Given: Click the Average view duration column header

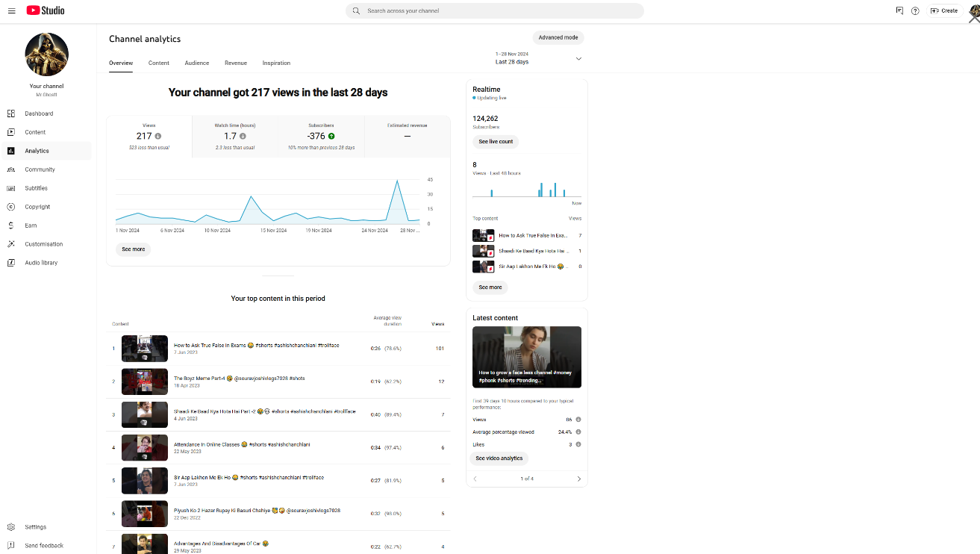Looking at the screenshot, I should 387,321.
